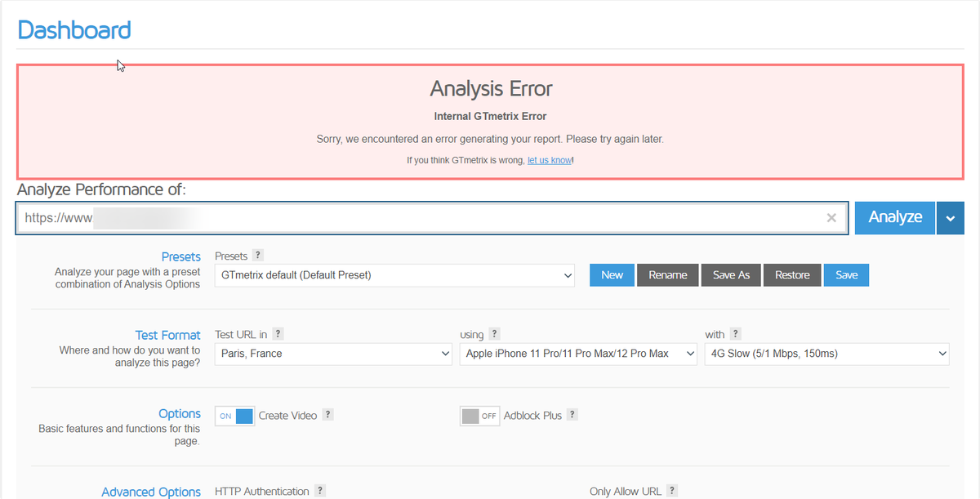Click the Analyze button
The image size is (980, 499).
pos(895,218)
